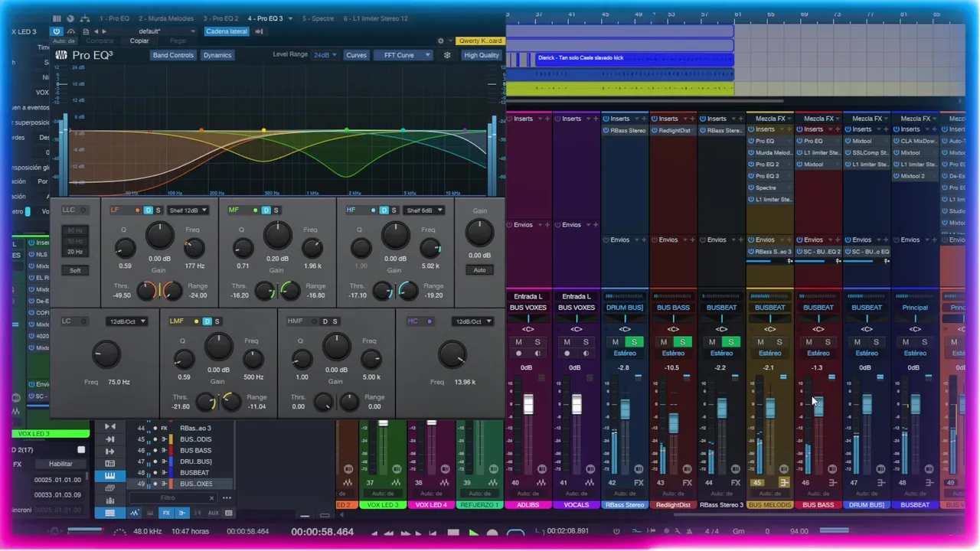This screenshot has height=551, width=980.
Task: Click the freeze snowflake icon in Pro EQ3
Action: point(448,55)
